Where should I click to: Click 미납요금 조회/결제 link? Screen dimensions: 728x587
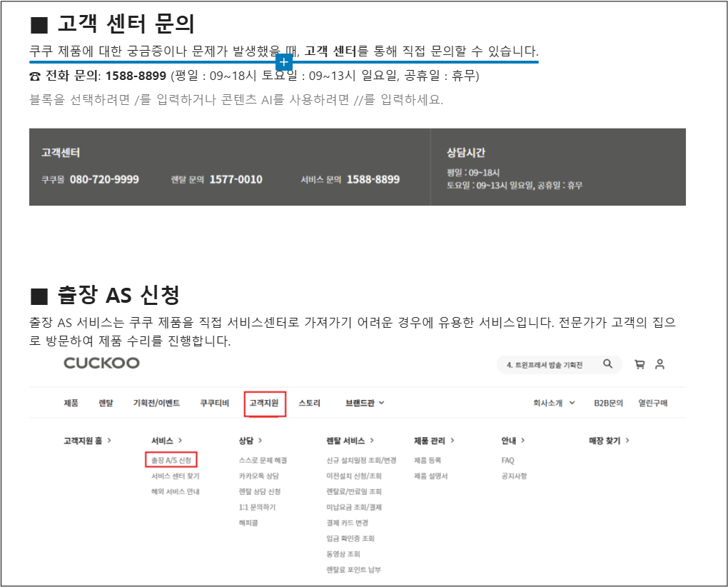point(354,507)
